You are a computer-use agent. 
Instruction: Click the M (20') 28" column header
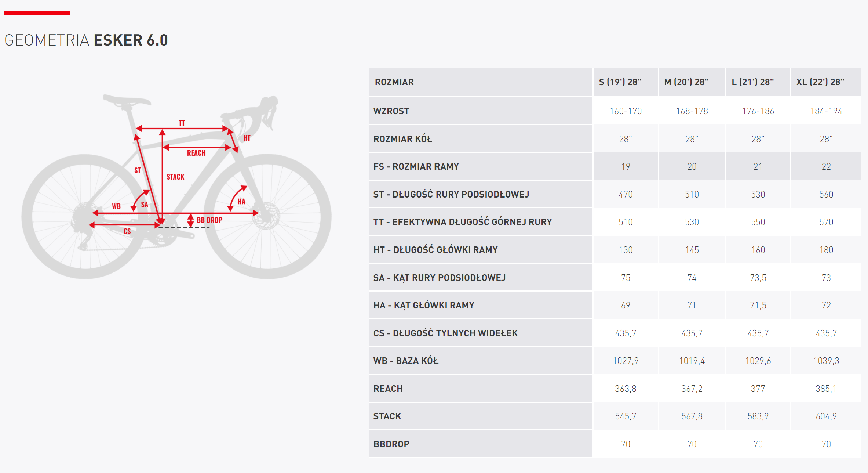pos(686,82)
